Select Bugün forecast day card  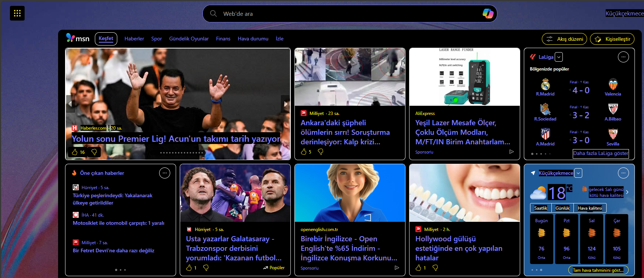541,239
